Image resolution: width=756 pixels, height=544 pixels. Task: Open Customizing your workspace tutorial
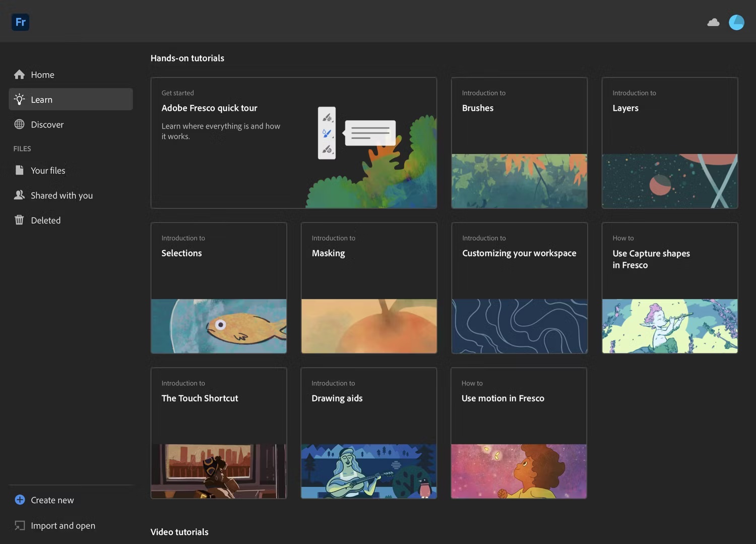[519, 288]
